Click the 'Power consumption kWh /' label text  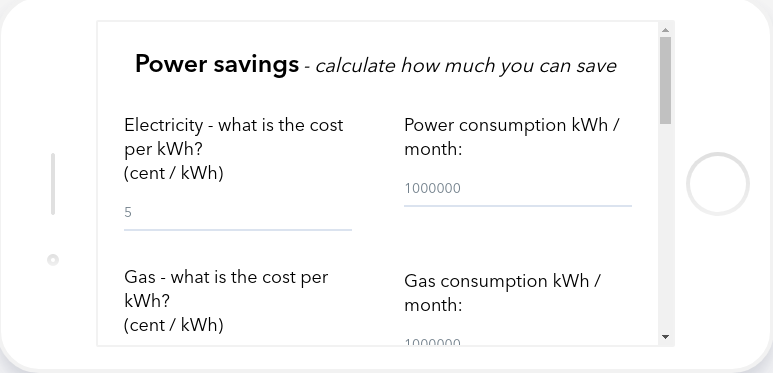[511, 126]
